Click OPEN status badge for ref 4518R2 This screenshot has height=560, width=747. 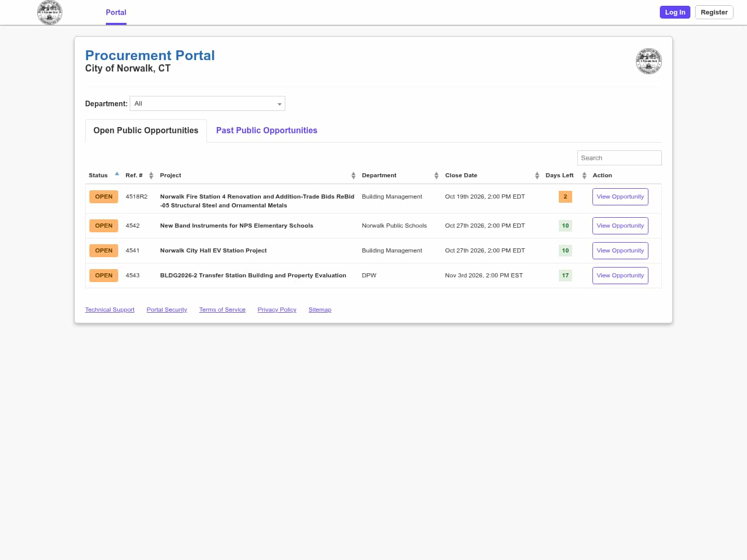point(104,197)
